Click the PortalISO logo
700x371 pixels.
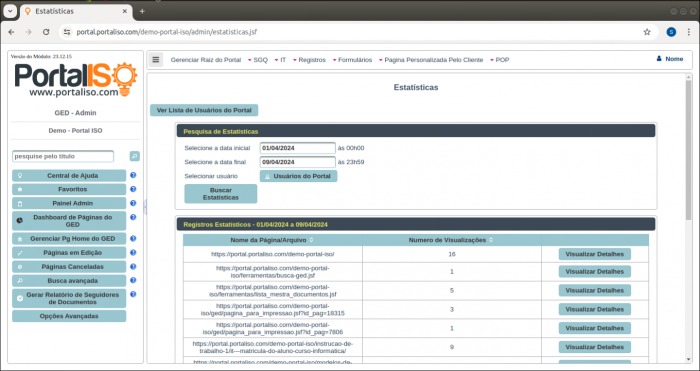point(76,80)
